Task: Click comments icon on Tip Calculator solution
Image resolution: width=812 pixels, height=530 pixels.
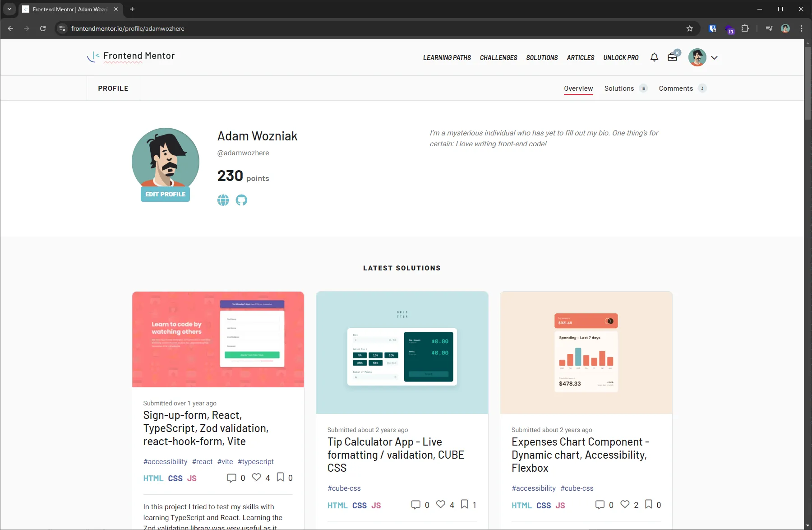Action: coord(415,505)
